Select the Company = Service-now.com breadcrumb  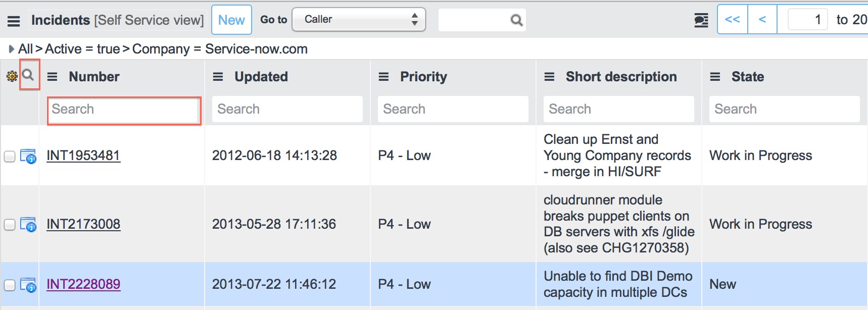pyautogui.click(x=220, y=49)
